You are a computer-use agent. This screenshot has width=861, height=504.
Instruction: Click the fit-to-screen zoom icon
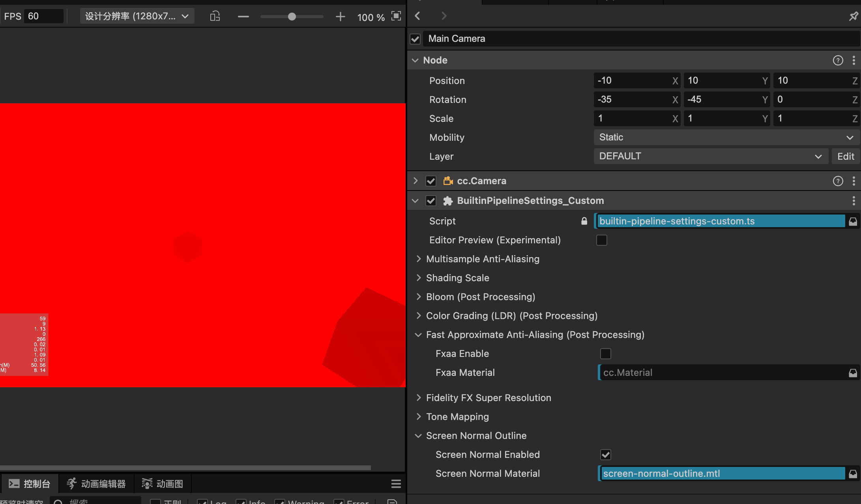pos(396,16)
